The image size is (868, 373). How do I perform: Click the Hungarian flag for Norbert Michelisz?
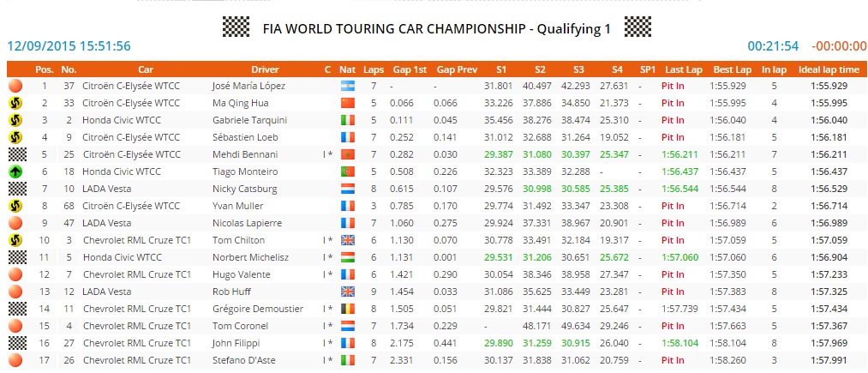coord(347,257)
